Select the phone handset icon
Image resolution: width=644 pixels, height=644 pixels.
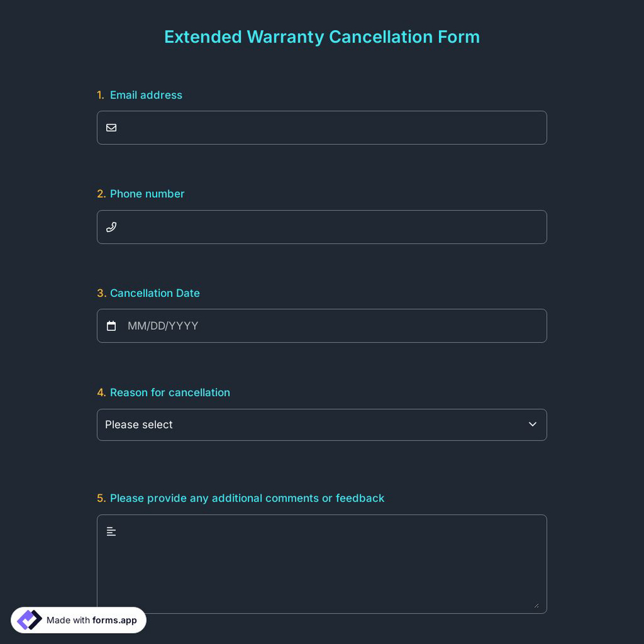[x=111, y=227]
